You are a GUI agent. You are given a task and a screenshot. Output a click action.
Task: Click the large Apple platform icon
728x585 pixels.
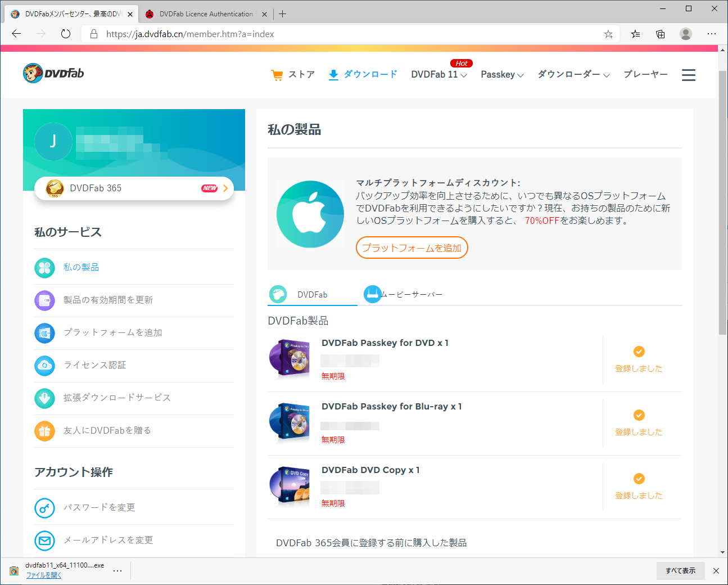[310, 214]
